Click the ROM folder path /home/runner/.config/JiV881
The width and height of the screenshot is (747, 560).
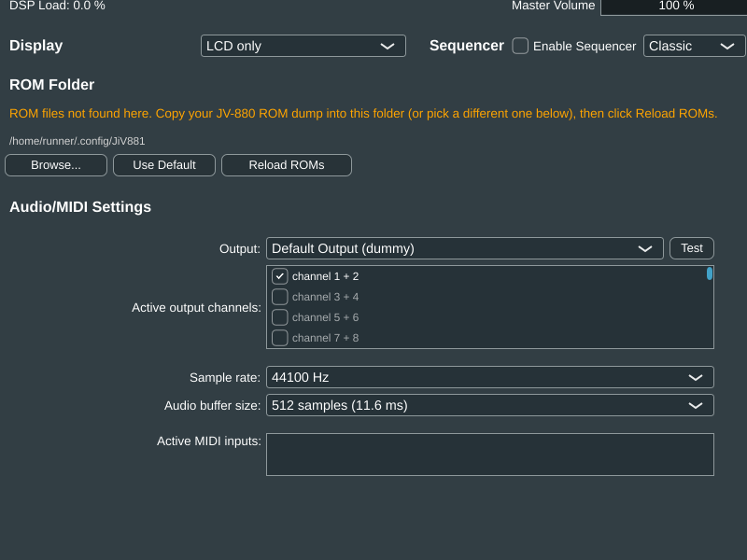(x=78, y=141)
